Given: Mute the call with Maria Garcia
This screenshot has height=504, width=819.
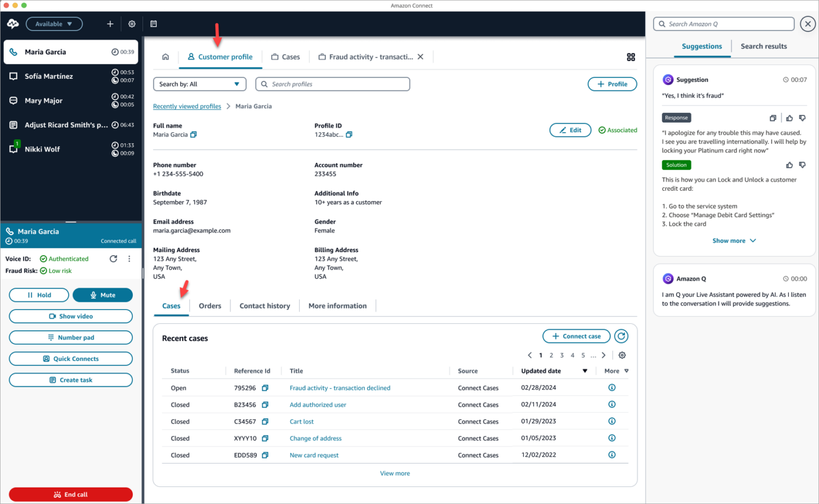Looking at the screenshot, I should (x=102, y=295).
